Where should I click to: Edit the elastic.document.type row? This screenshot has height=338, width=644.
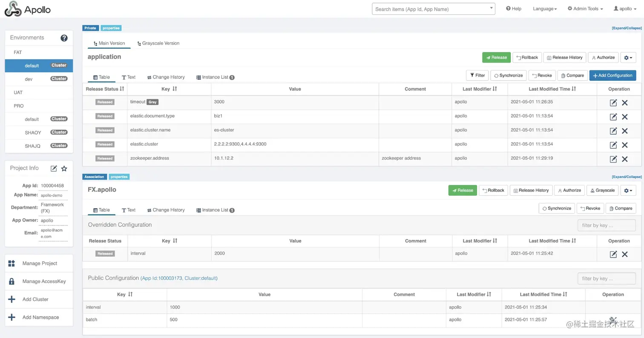[x=613, y=117]
